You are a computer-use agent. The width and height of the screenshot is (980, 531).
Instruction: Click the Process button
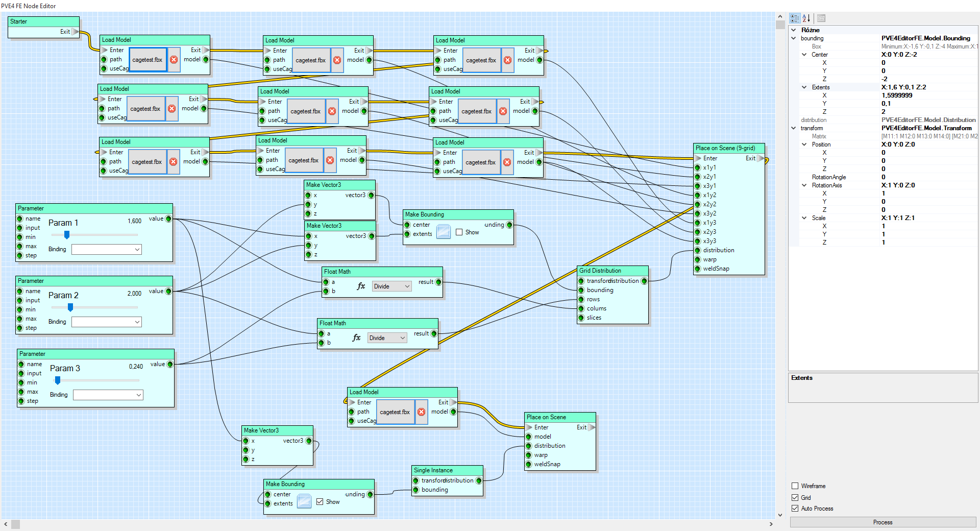883,522
